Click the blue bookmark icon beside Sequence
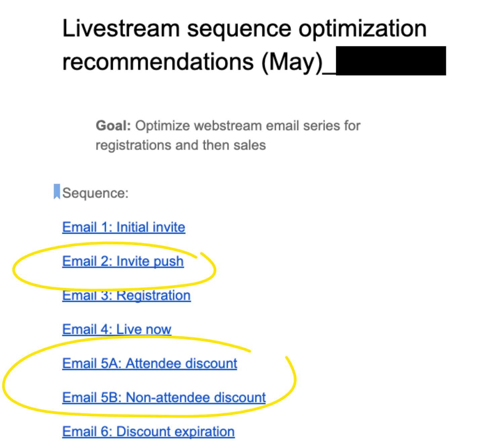Image resolution: width=492 pixels, height=448 pixels. tap(57, 191)
